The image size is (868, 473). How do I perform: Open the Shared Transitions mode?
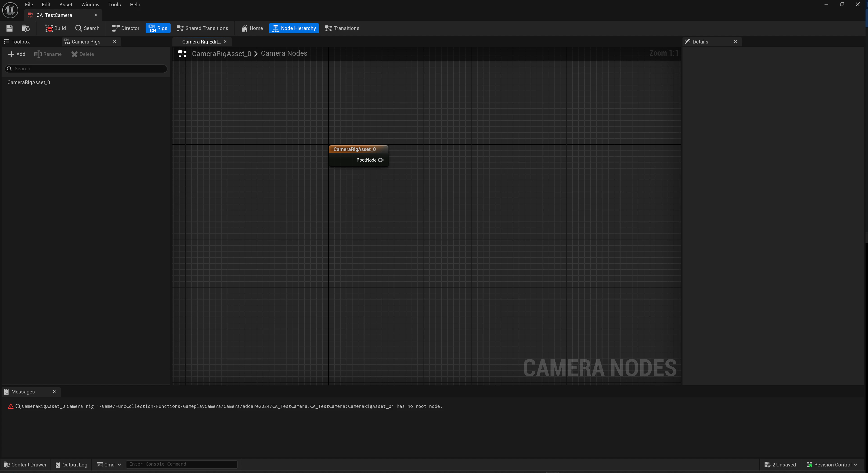click(202, 28)
